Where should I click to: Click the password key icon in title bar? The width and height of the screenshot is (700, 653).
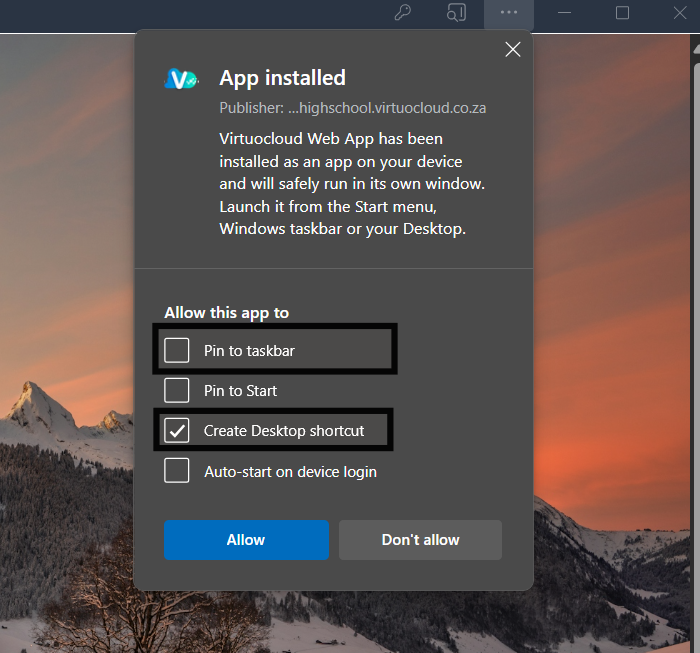pyautogui.click(x=403, y=13)
